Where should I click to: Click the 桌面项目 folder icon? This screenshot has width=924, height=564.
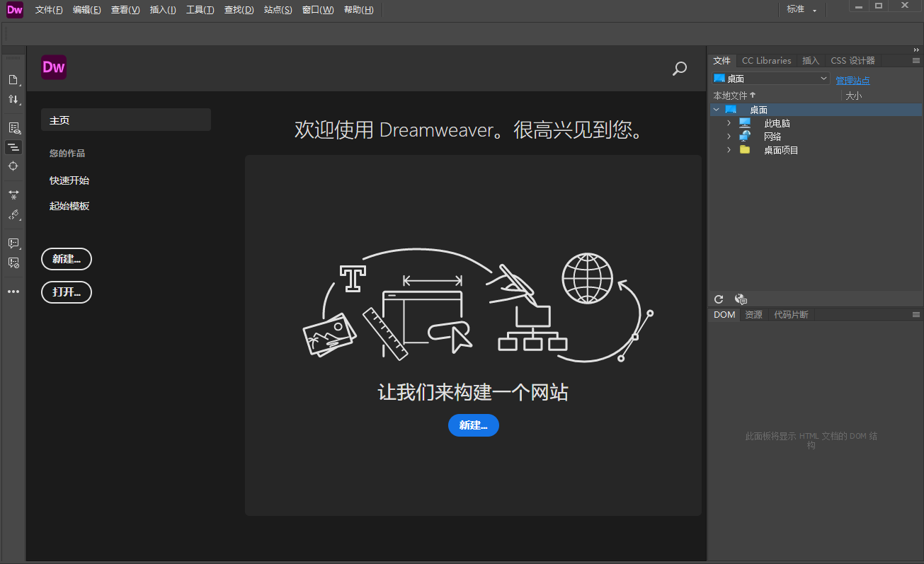click(x=745, y=149)
